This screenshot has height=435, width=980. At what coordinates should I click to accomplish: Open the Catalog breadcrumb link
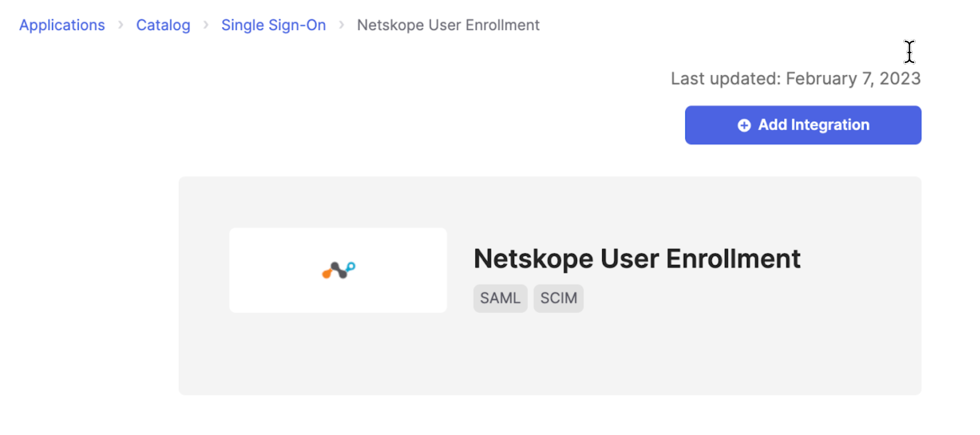click(163, 25)
